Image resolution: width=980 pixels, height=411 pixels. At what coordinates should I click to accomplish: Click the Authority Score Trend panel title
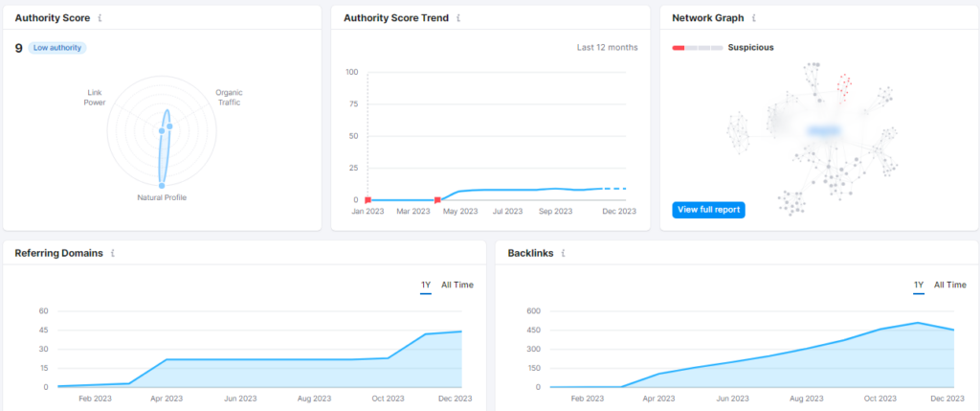pyautogui.click(x=396, y=18)
